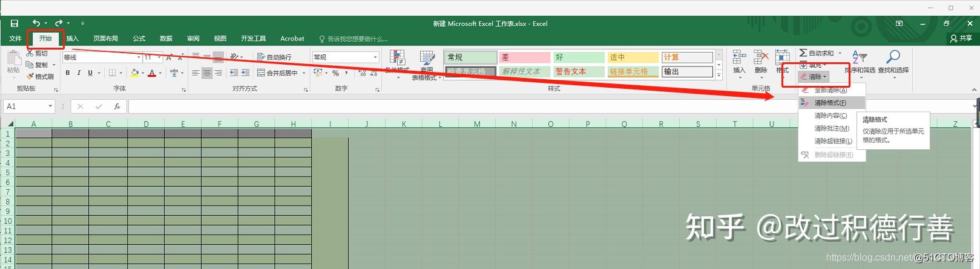Select the 好 cell style
This screenshot has height=269, width=980.
point(579,57)
